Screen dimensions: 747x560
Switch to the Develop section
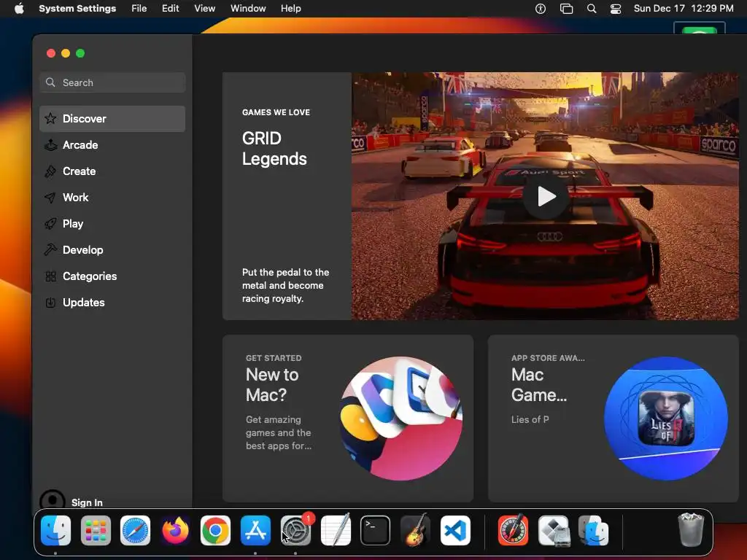(112, 249)
